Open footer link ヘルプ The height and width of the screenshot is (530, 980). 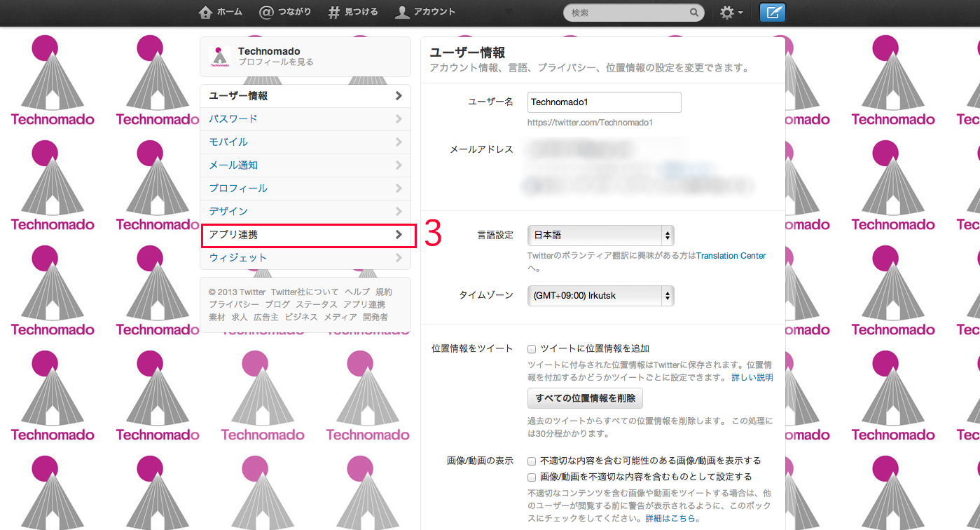click(357, 292)
